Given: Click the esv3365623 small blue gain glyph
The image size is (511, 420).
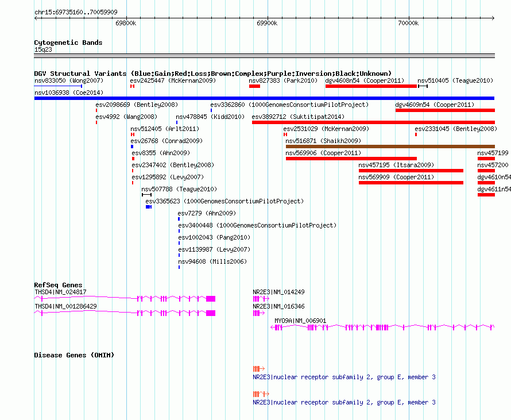Looking at the screenshot, I should (x=149, y=207).
